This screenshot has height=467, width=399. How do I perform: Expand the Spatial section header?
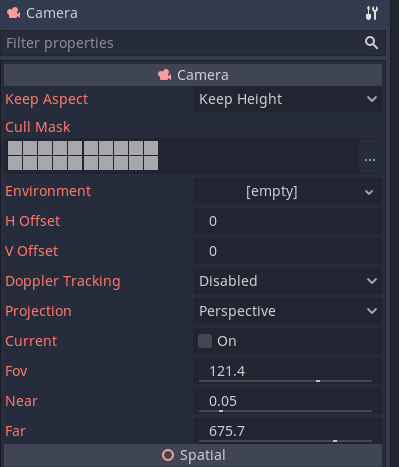tap(193, 455)
